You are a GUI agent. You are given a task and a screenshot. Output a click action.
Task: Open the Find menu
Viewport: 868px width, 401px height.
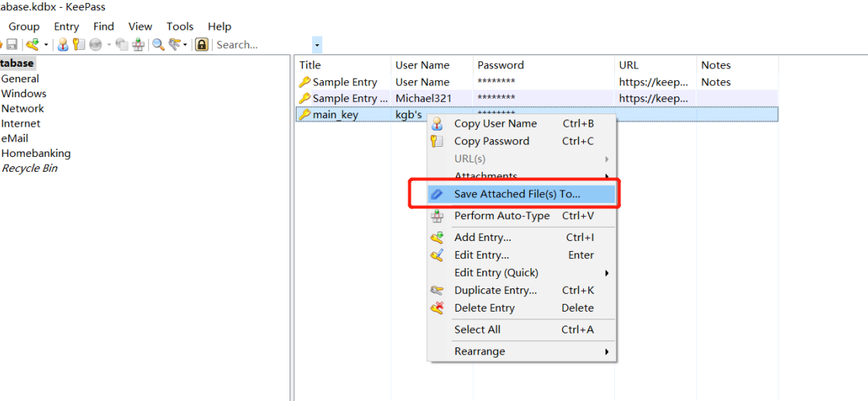103,26
